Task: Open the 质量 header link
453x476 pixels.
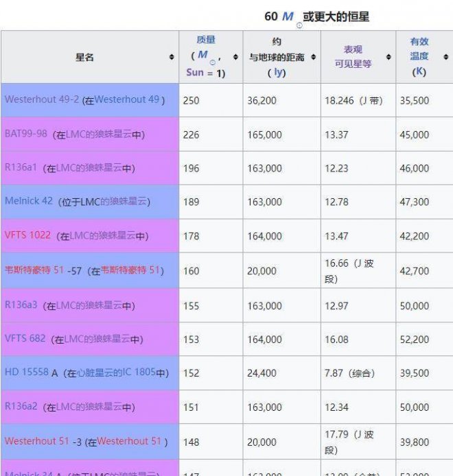Action: click(x=206, y=40)
